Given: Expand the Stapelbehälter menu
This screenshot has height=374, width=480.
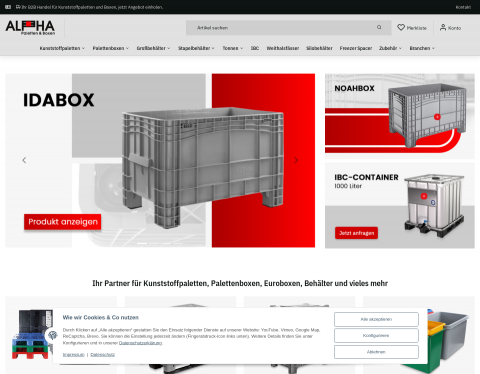Looking at the screenshot, I should point(196,48).
